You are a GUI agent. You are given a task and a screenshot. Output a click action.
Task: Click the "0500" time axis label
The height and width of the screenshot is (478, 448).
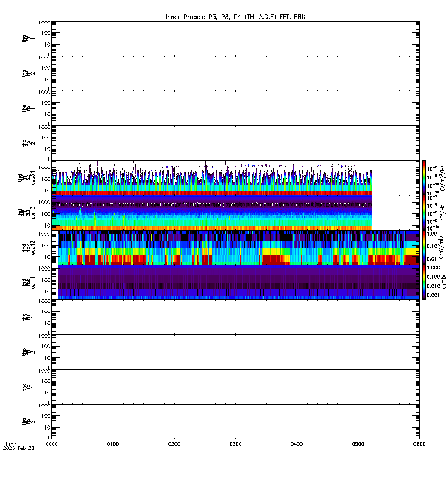pos(358,444)
